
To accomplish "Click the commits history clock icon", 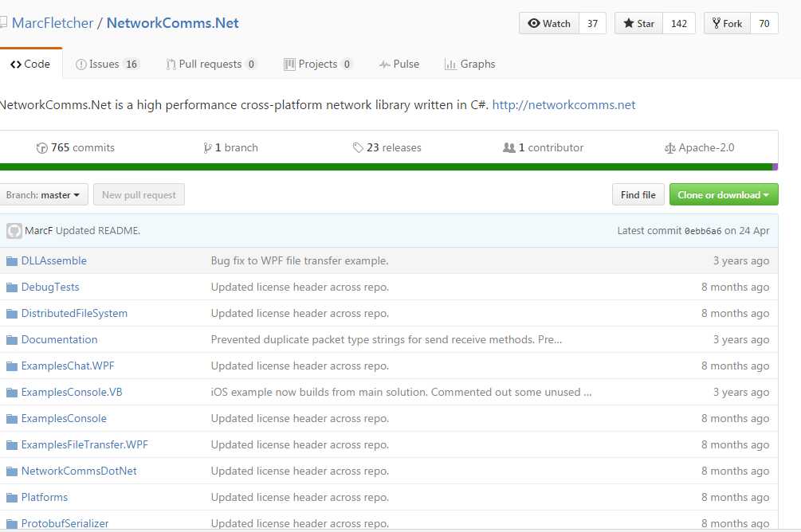I will (42, 148).
